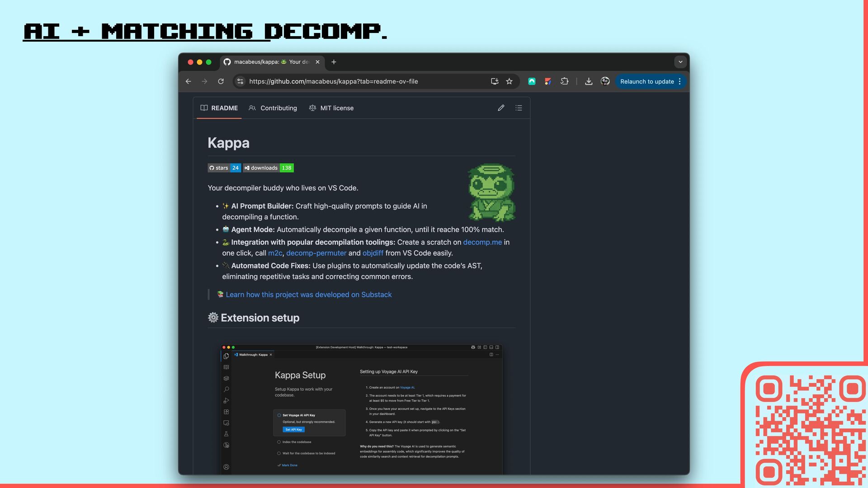Open site information icon left of URL
868x488 pixels.
[241, 81]
